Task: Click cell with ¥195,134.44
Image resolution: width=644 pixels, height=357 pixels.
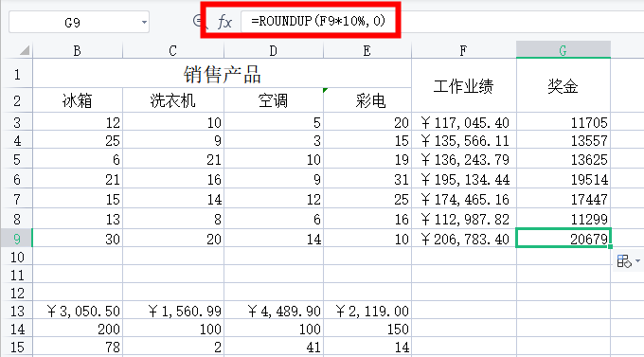Action: click(x=464, y=179)
